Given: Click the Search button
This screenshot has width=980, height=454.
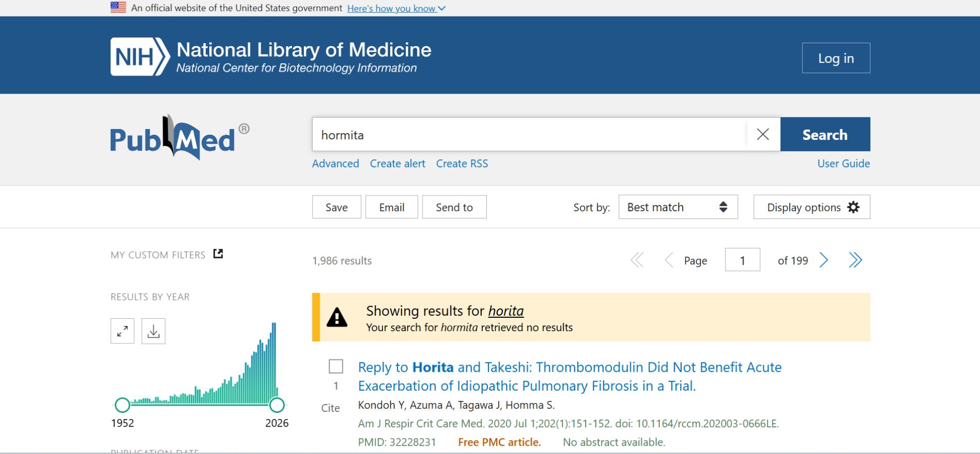Looking at the screenshot, I should tap(825, 134).
